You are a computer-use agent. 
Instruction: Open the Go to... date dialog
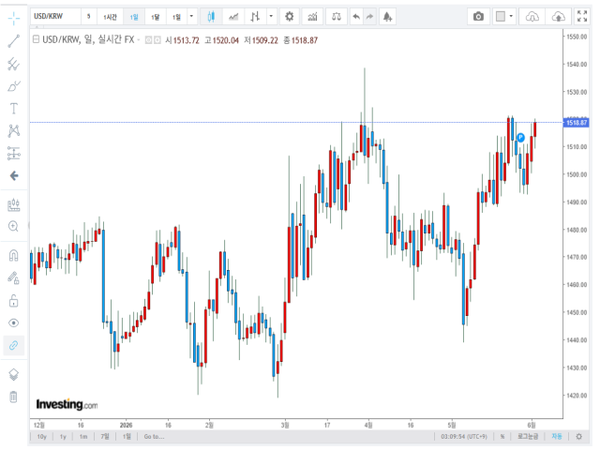coord(154,437)
